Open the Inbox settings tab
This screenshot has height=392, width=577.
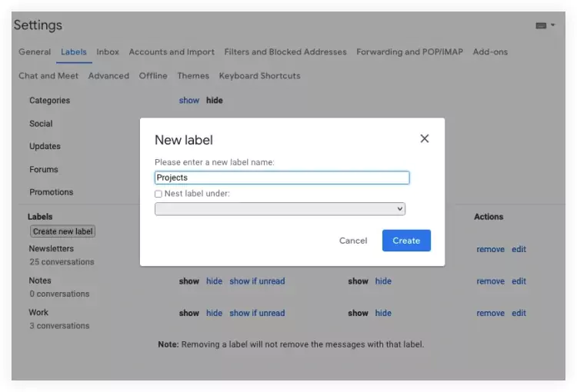(x=108, y=52)
